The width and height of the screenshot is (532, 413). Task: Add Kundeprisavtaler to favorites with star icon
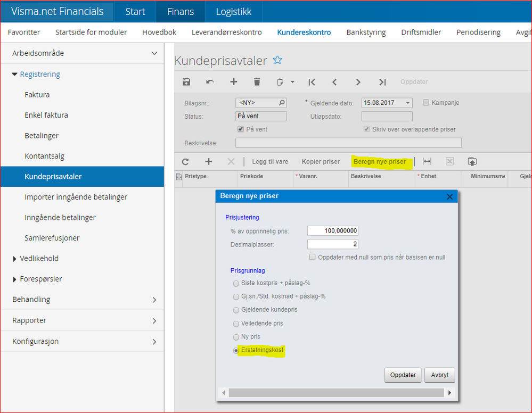tap(277, 60)
